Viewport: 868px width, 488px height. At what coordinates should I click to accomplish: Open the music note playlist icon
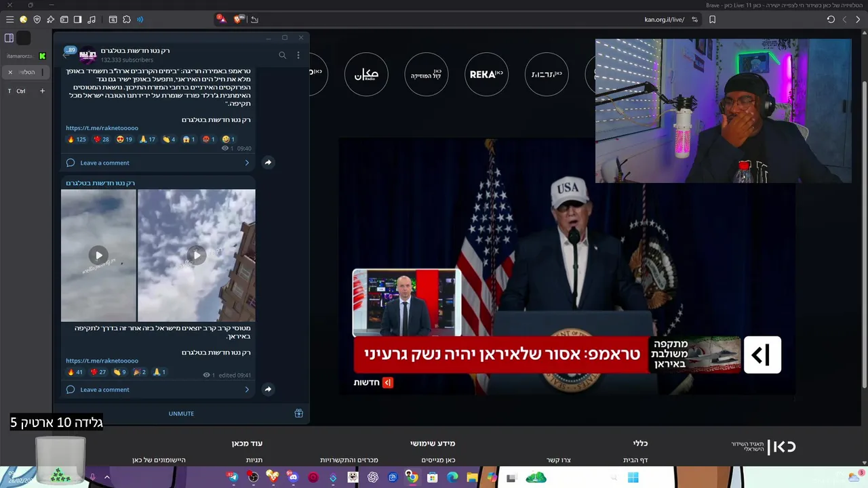[x=92, y=20]
